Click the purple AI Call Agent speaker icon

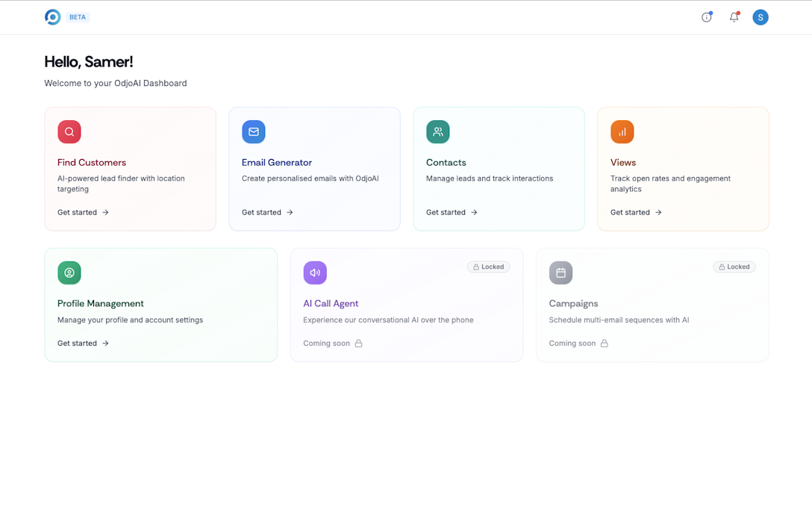(315, 273)
